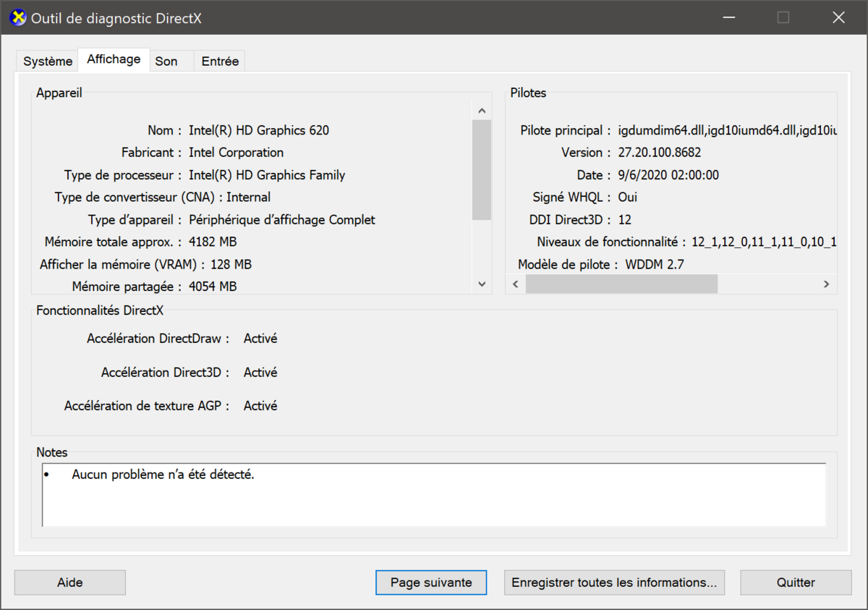Click the 128 MB VRAM value
This screenshot has width=868, height=610.
point(231,264)
